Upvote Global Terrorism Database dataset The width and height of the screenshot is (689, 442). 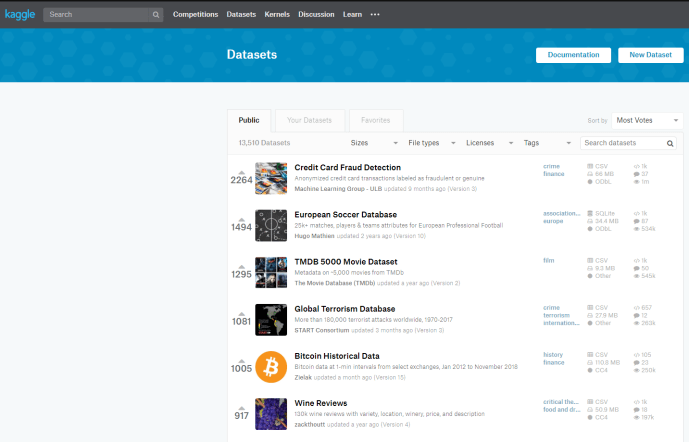click(241, 314)
